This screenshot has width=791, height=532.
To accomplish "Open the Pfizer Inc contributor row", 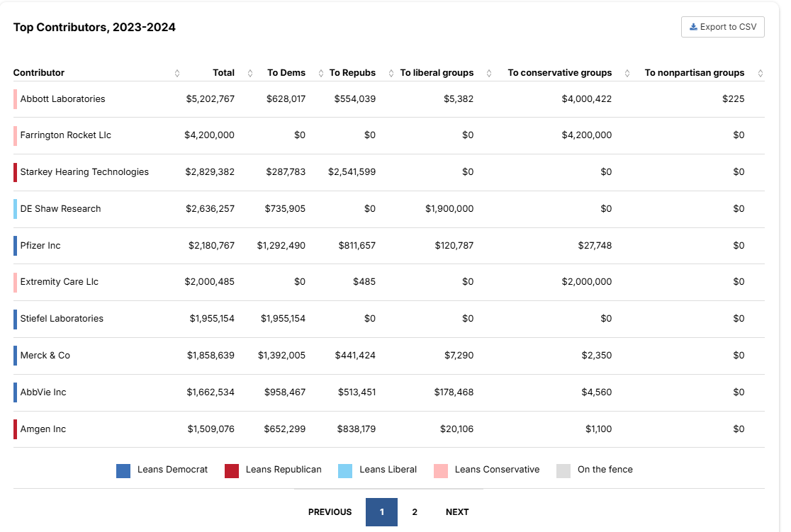I will (40, 246).
